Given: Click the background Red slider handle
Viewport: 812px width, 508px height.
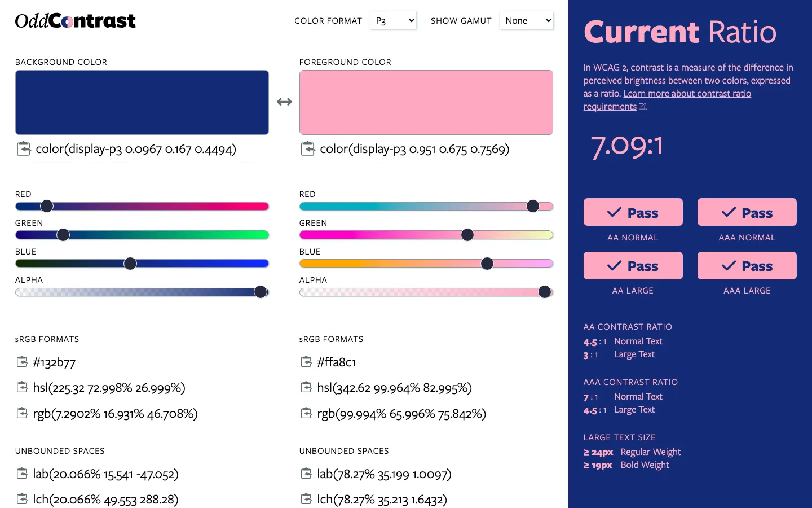Looking at the screenshot, I should pos(47,206).
